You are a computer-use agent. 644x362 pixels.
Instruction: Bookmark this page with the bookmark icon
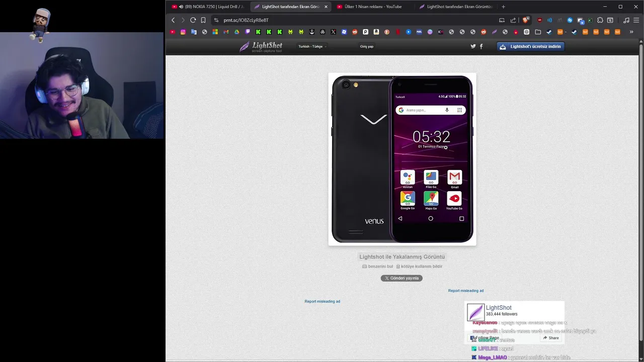point(203,20)
